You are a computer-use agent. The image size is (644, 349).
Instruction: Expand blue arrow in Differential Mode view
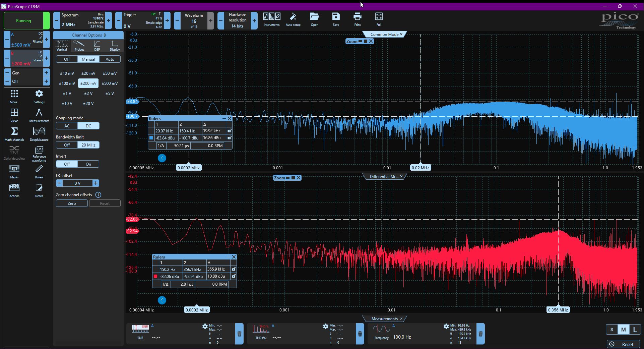pos(162,300)
